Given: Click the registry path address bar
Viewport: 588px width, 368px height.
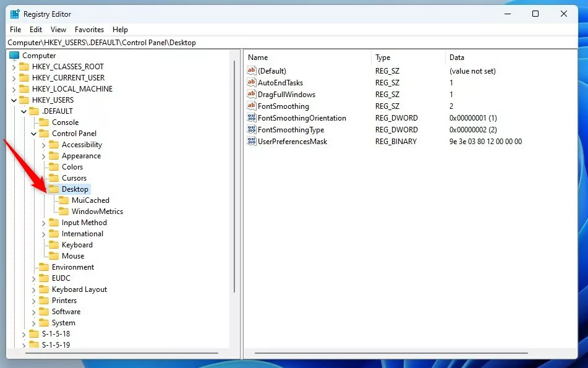Looking at the screenshot, I should pyautogui.click(x=292, y=43).
